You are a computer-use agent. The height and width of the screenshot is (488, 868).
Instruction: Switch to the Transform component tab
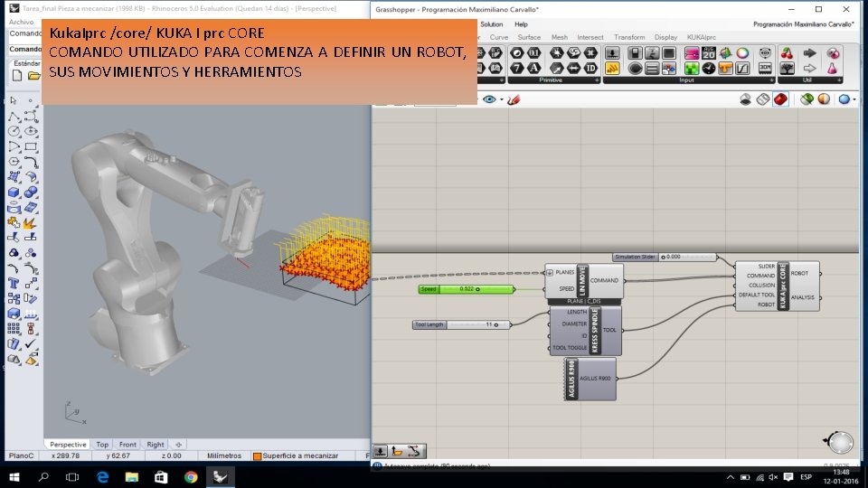tap(629, 37)
